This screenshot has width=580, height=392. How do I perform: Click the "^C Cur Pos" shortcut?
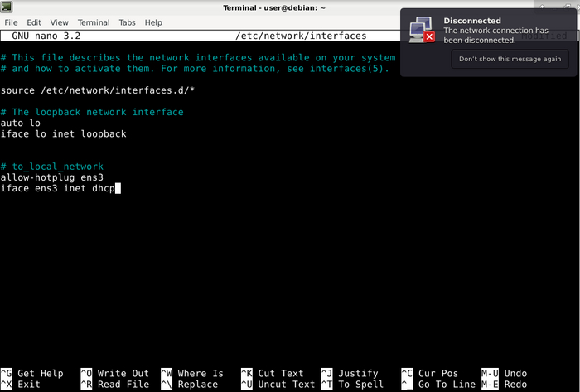click(430, 373)
